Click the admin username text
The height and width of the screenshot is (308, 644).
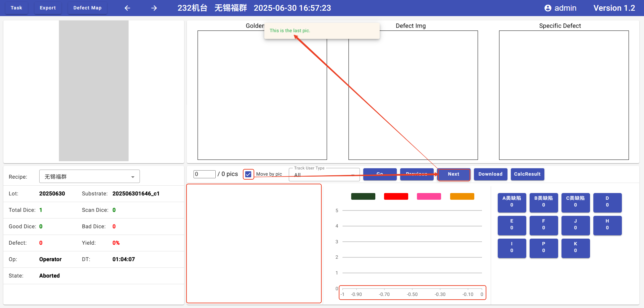tap(566, 8)
